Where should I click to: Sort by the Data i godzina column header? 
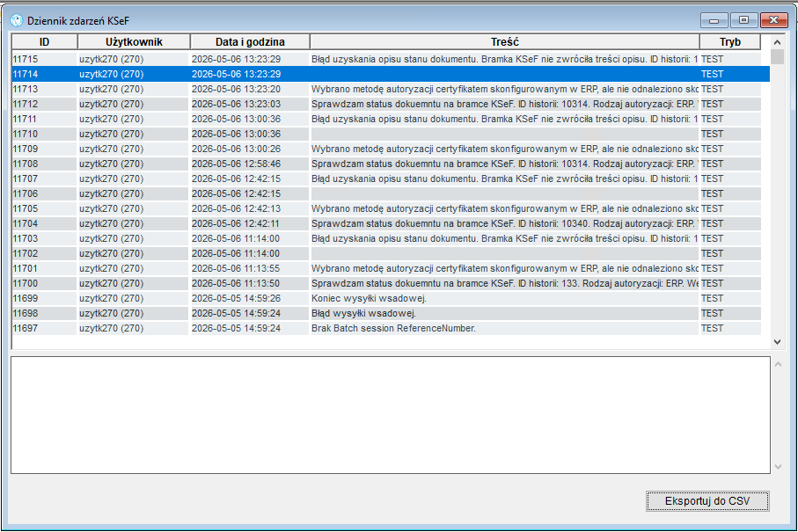pos(250,41)
